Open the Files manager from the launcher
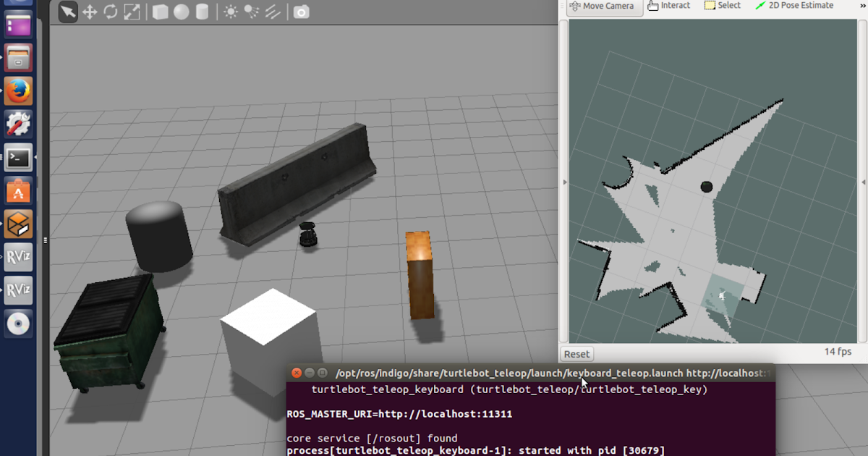This screenshot has width=868, height=456. (18, 56)
